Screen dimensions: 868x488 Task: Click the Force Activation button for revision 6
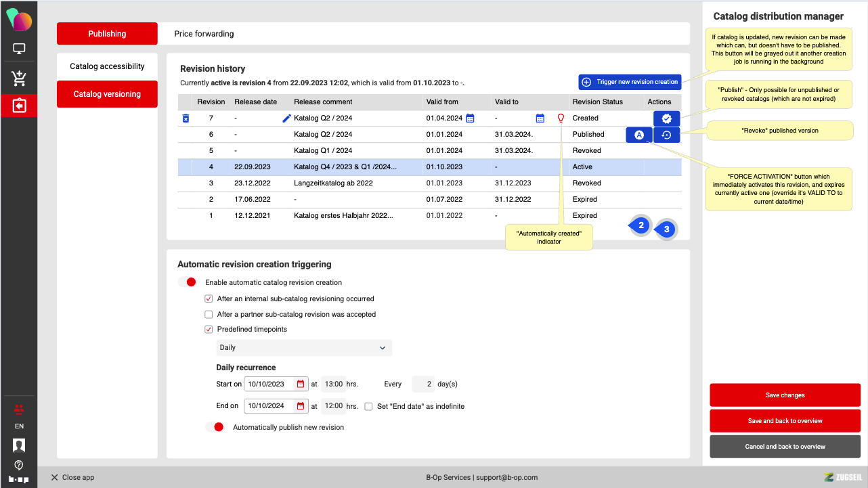638,135
